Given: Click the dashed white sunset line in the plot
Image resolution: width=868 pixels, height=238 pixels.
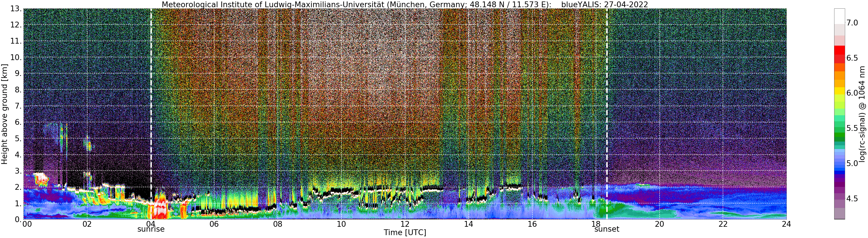Looking at the screenshot, I should pos(607,114).
